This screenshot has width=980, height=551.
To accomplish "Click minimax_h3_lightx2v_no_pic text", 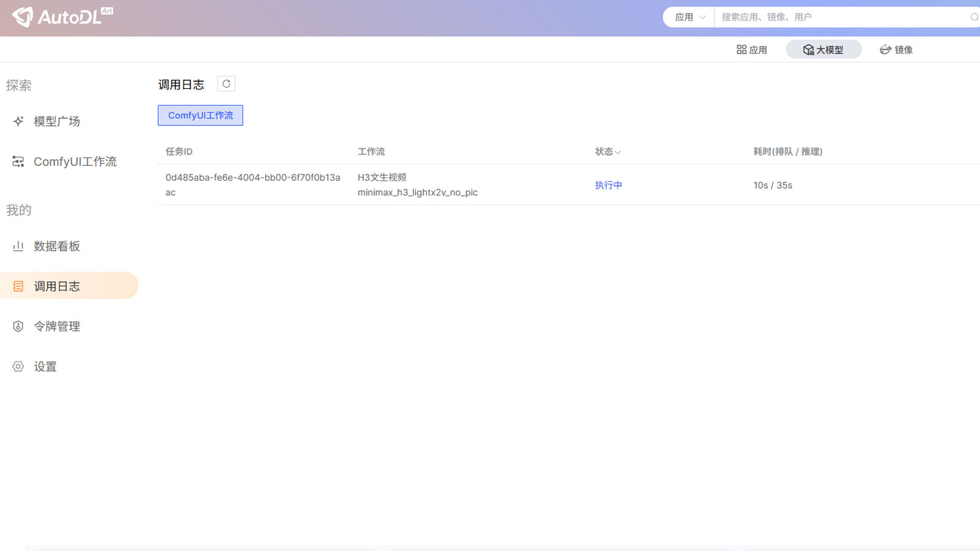I will pyautogui.click(x=418, y=192).
